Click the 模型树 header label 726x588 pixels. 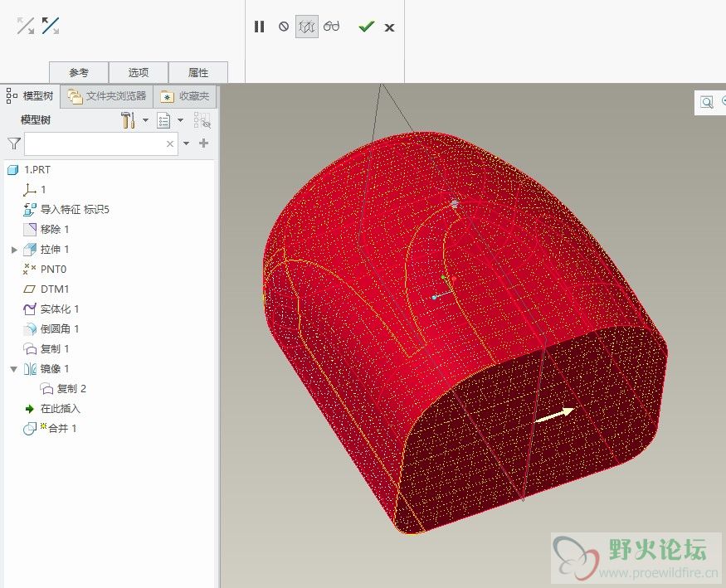pos(35,120)
